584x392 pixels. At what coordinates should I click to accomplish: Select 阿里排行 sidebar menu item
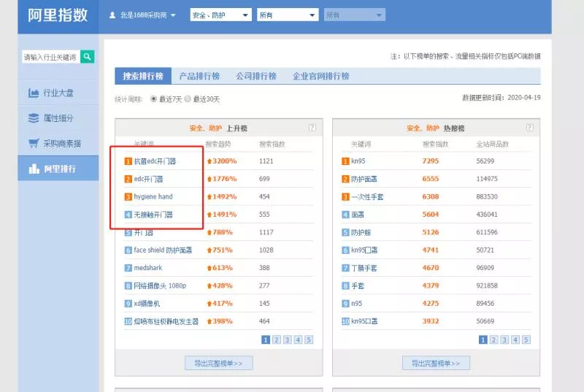[x=58, y=169]
